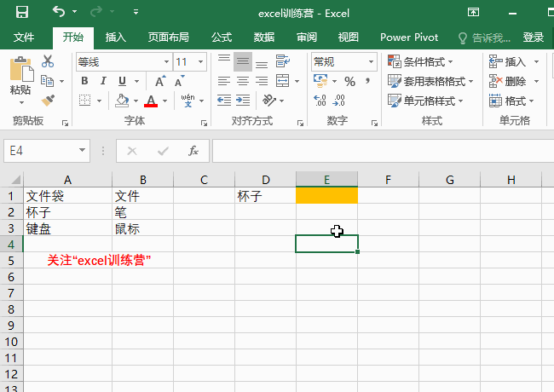
Task: Click the Cut scissors icon
Action: coord(48,61)
